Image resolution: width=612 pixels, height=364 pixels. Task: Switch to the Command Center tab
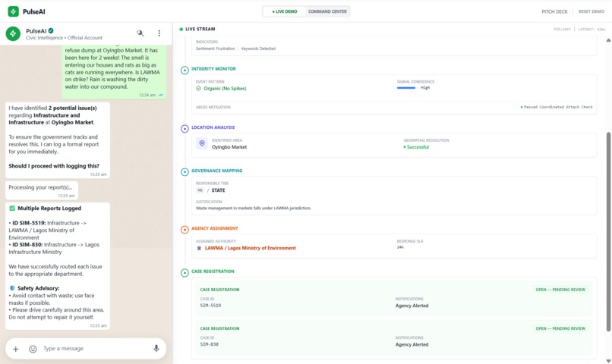point(327,11)
